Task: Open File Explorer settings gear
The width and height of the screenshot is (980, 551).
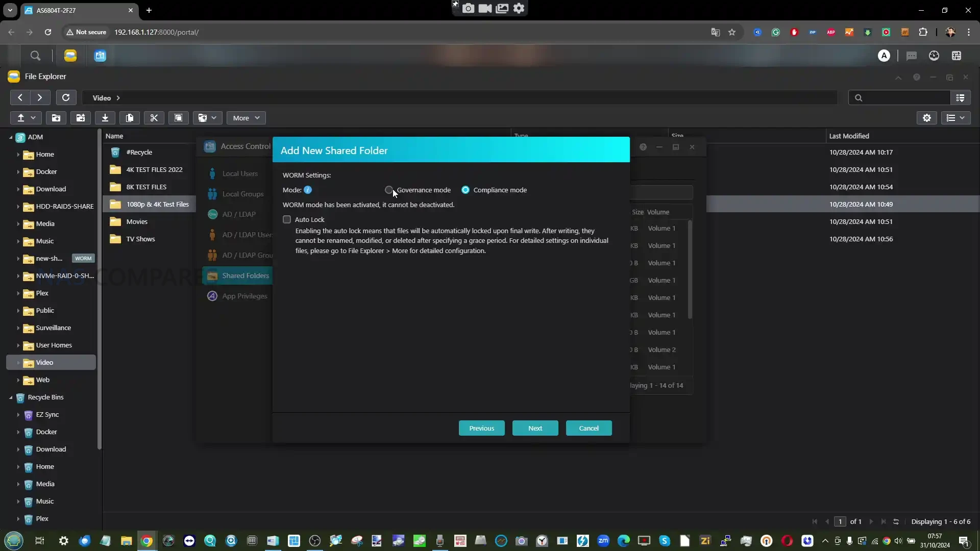Action: pos(927,118)
